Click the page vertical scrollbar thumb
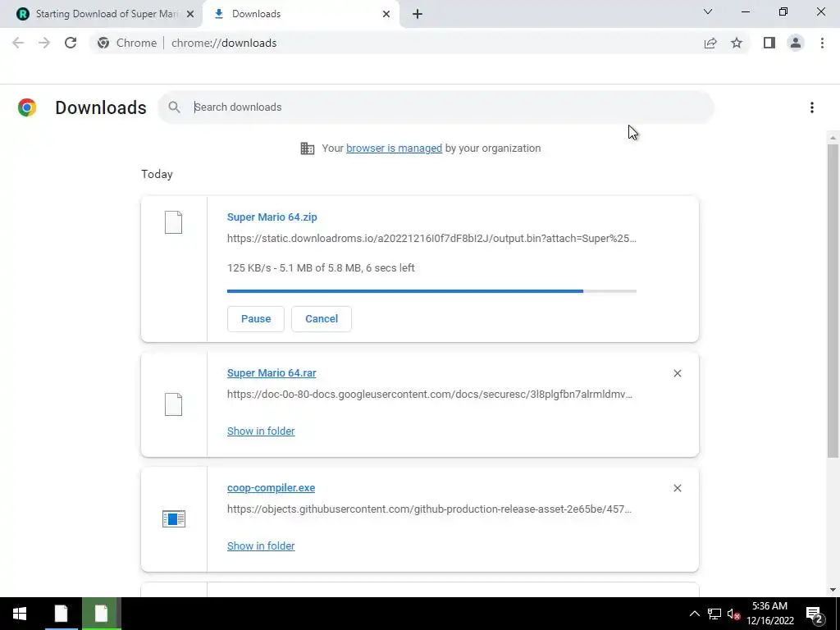The height and width of the screenshot is (630, 840). point(833,301)
